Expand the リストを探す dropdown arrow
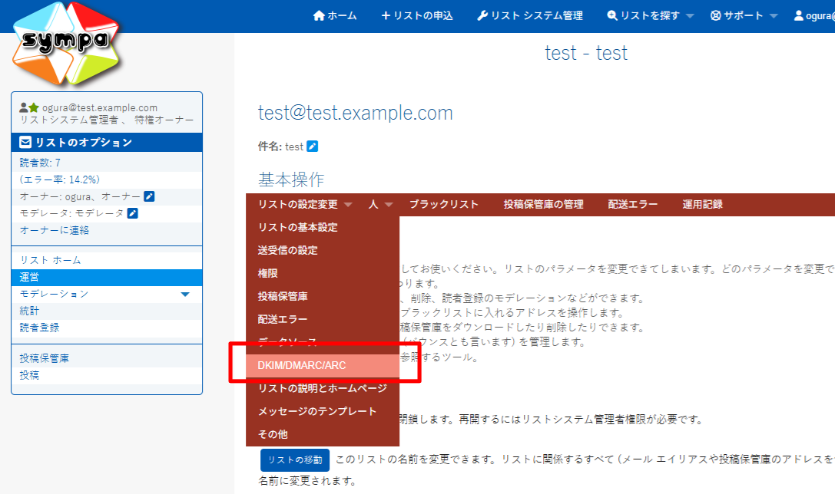Screen dimensions: 835x494 [x=690, y=16]
